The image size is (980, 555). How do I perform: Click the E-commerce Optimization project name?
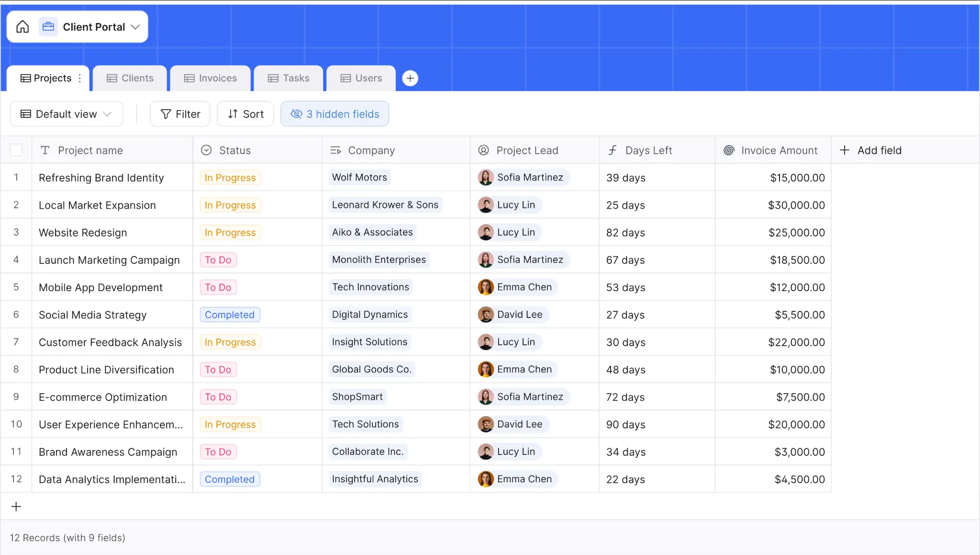[103, 397]
